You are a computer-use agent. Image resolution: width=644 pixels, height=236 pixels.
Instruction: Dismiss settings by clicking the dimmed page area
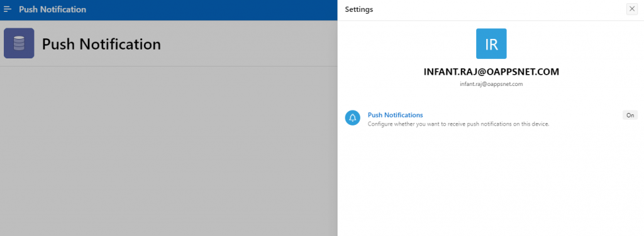(169, 152)
